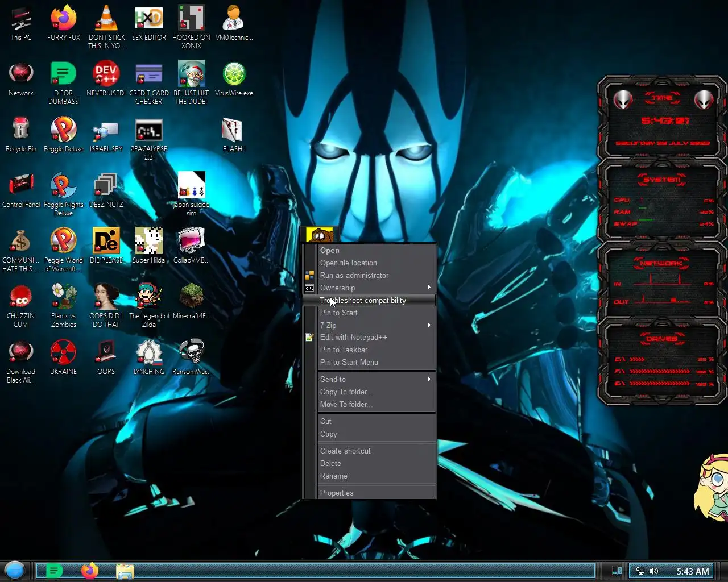This screenshot has width=728, height=582.
Task: Expand the Ownership submenu
Action: point(369,288)
